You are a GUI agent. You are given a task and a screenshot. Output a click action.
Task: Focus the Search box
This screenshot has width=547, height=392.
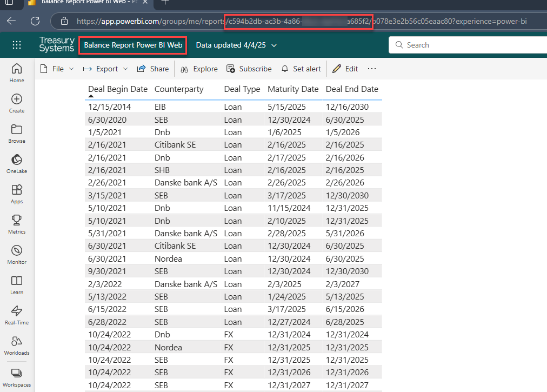point(468,45)
